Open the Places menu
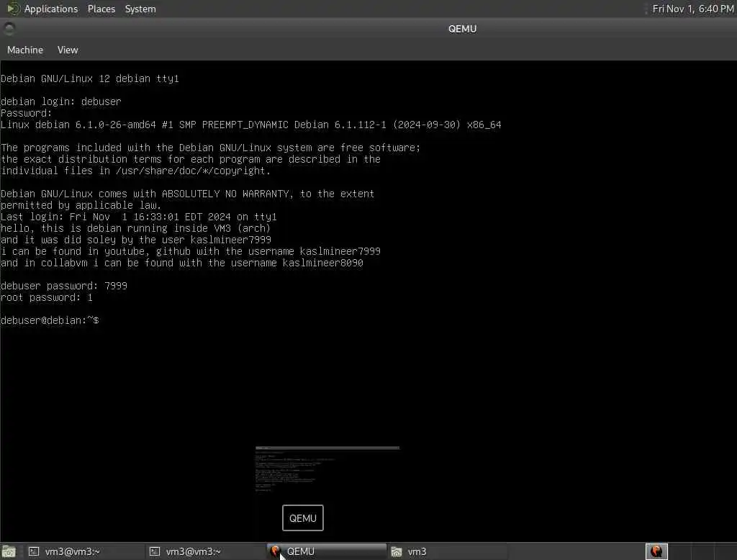Viewport: 737px width, 560px height. [x=101, y=9]
